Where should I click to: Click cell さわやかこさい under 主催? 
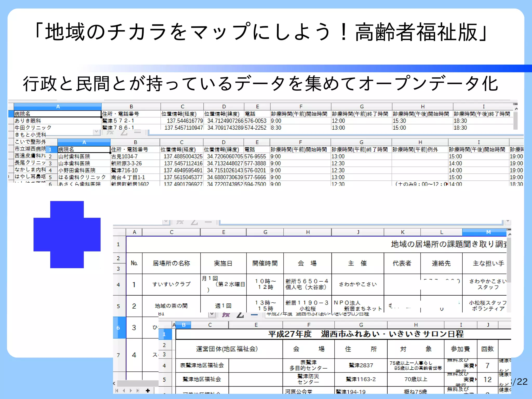(x=358, y=284)
